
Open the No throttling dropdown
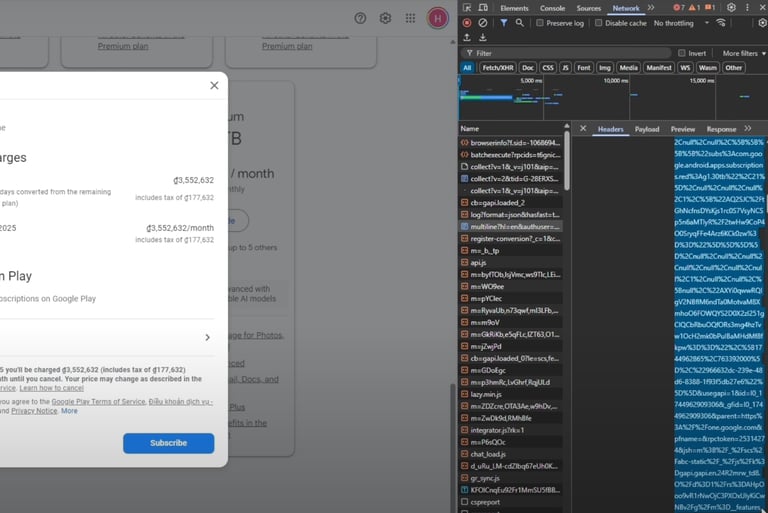coord(681,23)
